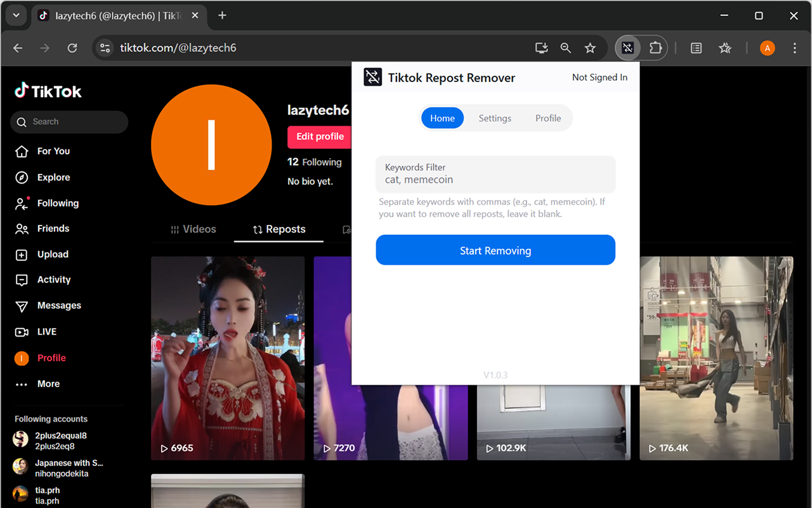Open Chrome's three-dot menu

click(794, 48)
